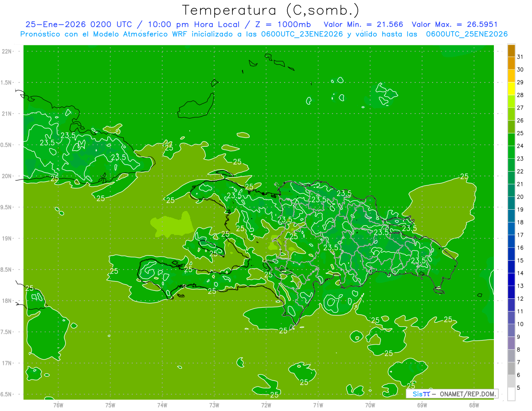Click the "0600UTC_25ENE2026" valid-until time
This screenshot has height=411, width=532.
pos(467,34)
